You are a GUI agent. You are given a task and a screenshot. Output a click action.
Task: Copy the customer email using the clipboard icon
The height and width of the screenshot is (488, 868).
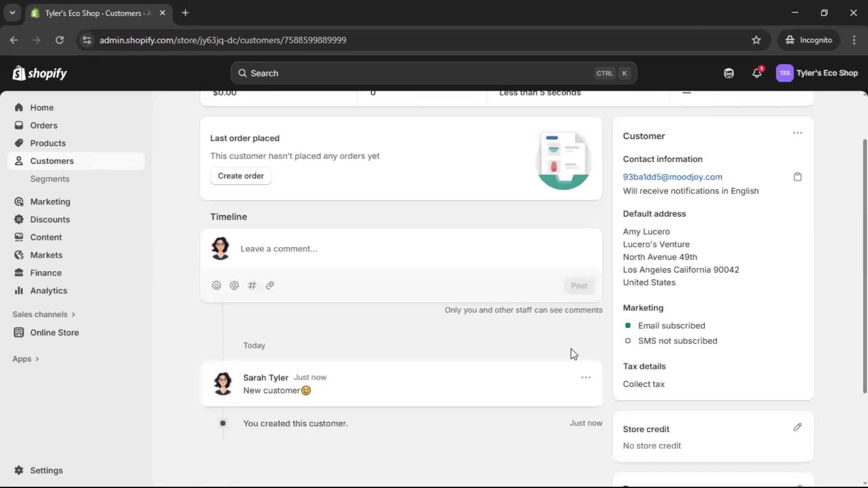pos(797,177)
